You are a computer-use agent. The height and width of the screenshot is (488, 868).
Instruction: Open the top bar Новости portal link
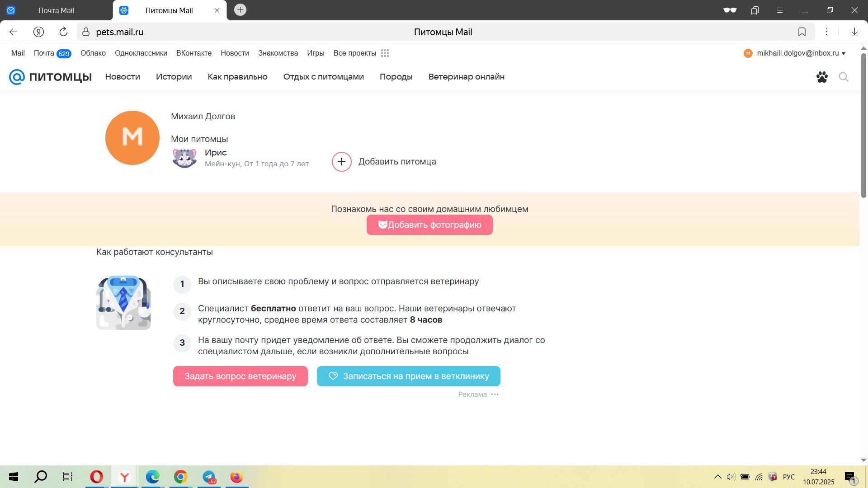[x=235, y=53]
